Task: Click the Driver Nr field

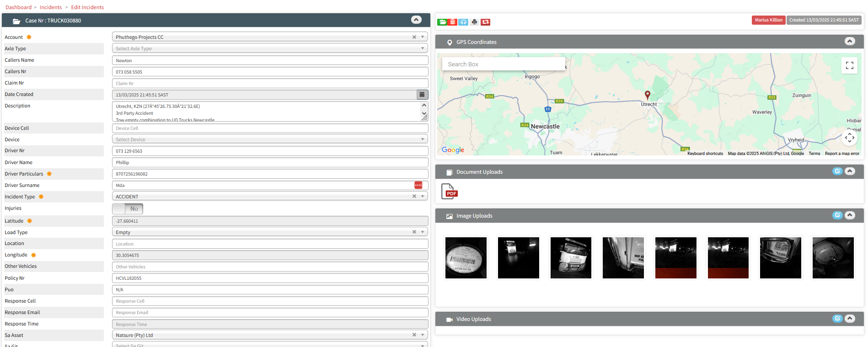Action: click(x=270, y=151)
